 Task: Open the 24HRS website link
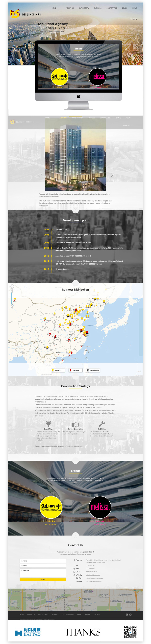[x=95, y=578]
